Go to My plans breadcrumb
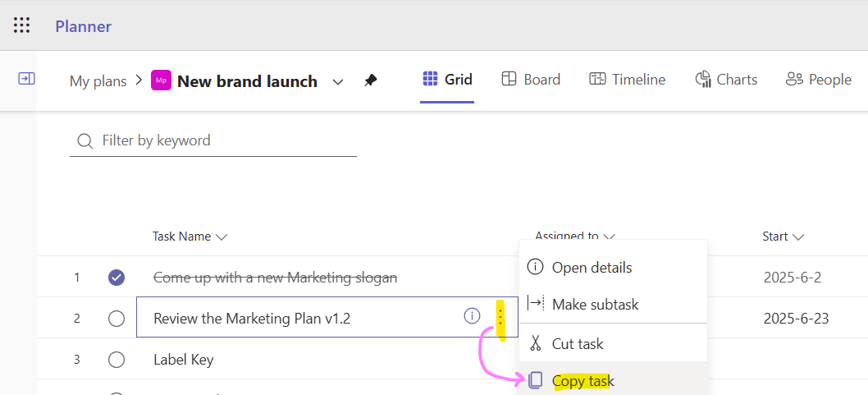The width and height of the screenshot is (868, 395). (98, 81)
